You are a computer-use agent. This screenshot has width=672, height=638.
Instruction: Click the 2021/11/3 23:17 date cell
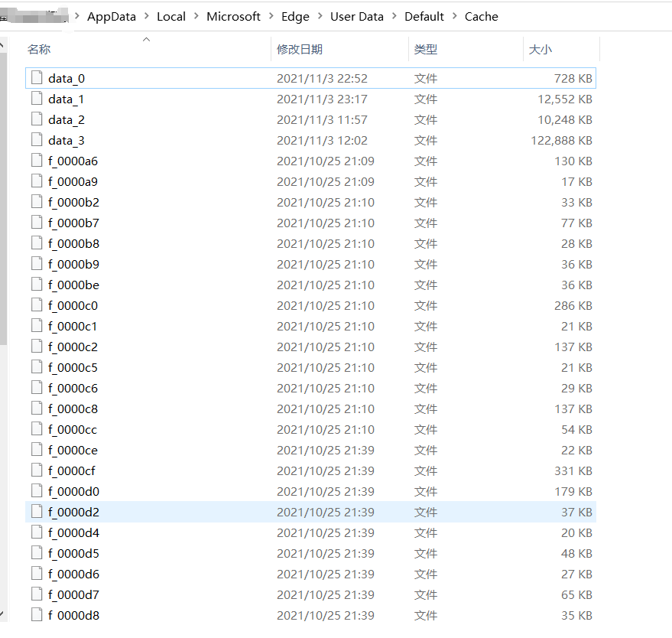click(x=322, y=99)
